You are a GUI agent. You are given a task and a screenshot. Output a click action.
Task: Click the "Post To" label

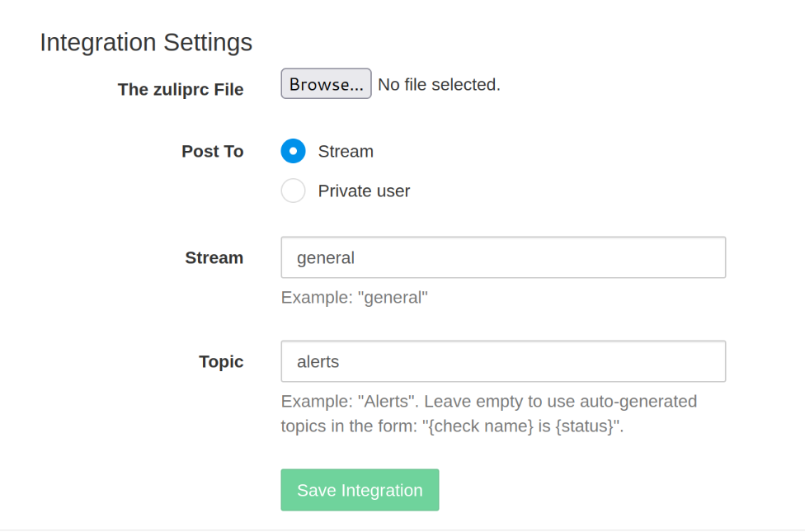click(x=213, y=151)
